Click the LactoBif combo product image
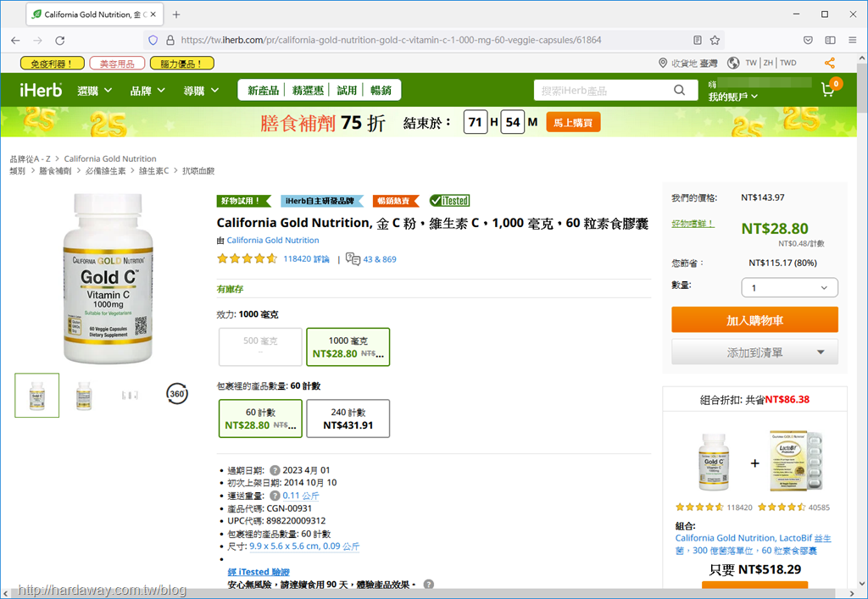 [x=795, y=462]
